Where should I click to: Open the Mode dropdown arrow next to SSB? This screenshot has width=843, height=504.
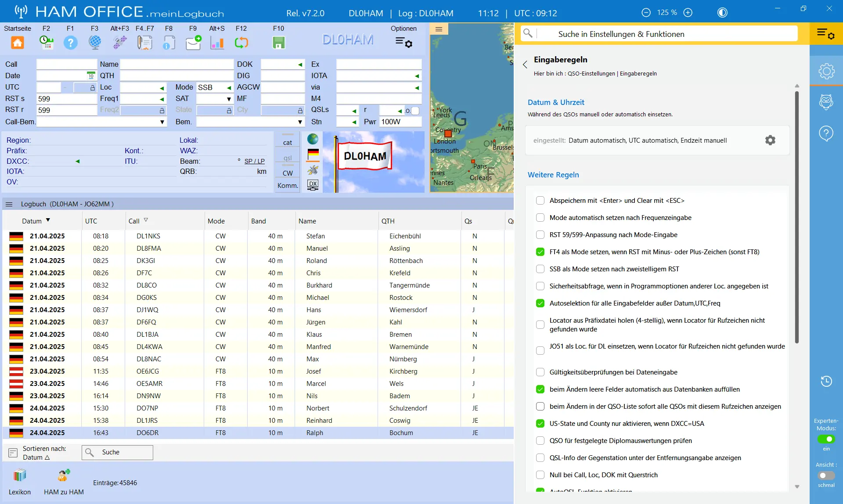pyautogui.click(x=229, y=88)
